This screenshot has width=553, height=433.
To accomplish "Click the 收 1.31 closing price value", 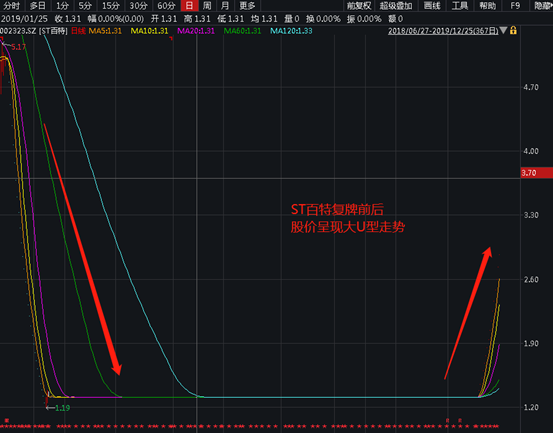I will coord(68,19).
